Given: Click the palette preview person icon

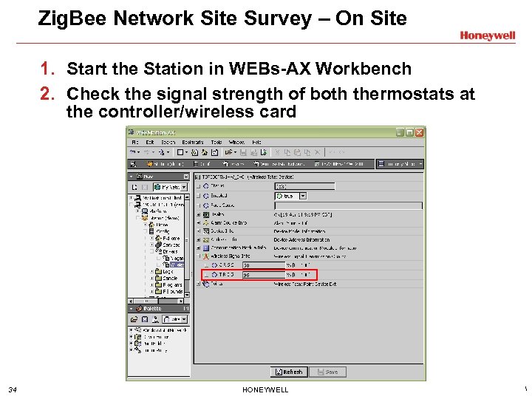Looking at the screenshot, I should [155, 319].
